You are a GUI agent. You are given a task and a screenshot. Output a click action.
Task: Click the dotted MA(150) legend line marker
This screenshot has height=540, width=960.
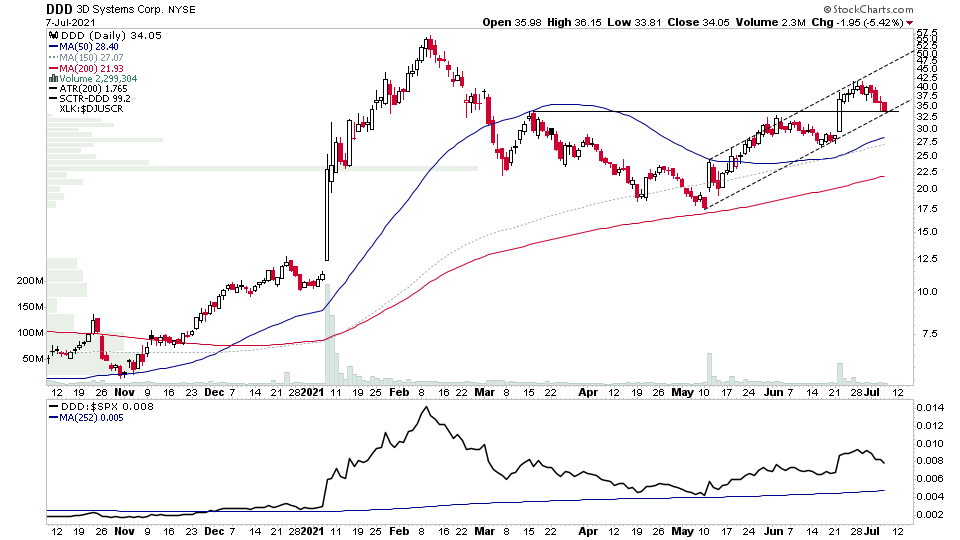[53, 58]
